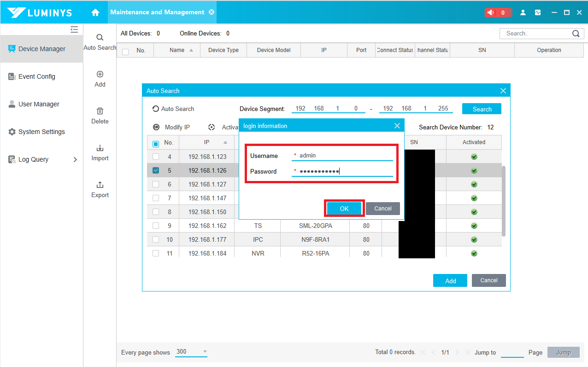Image resolution: width=588 pixels, height=367 pixels.
Task: Close the login information dialog
Action: click(397, 126)
